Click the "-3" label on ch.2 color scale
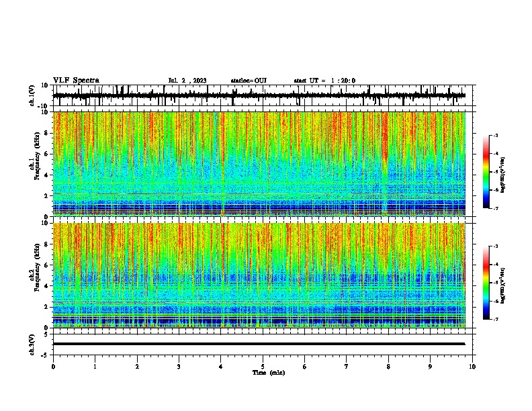The image size is (532, 411). click(x=496, y=246)
